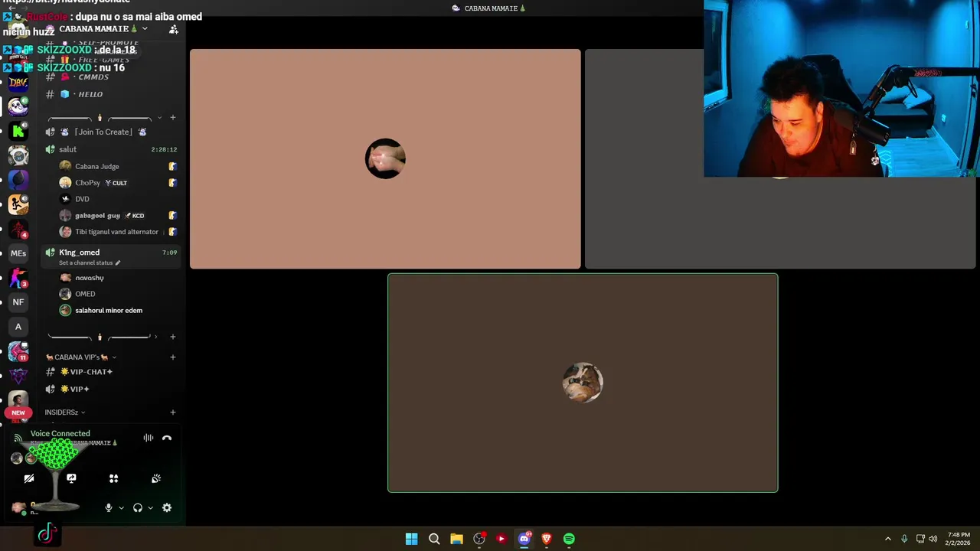Screen dimensions: 980x551
Task: Share your screen from voice panel
Action: (71, 478)
